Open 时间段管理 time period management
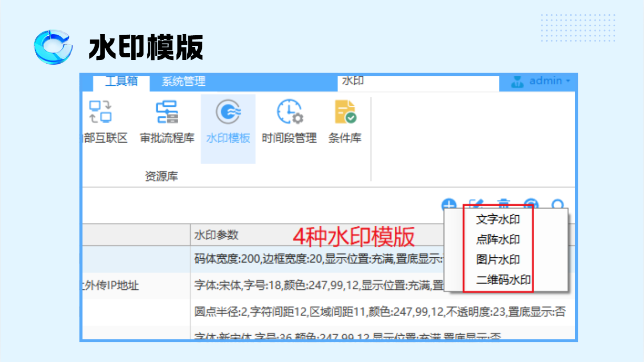The width and height of the screenshot is (644, 362). [289, 122]
